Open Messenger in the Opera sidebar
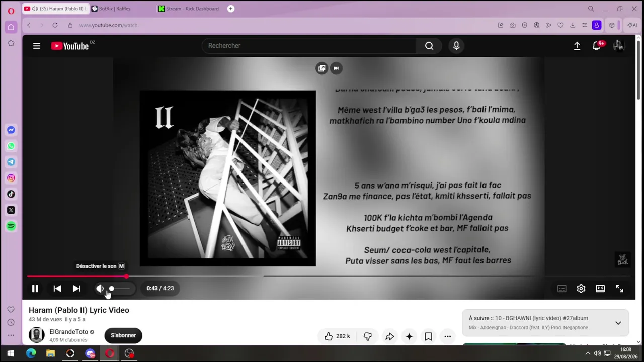The width and height of the screenshot is (644, 362). pos(11,130)
